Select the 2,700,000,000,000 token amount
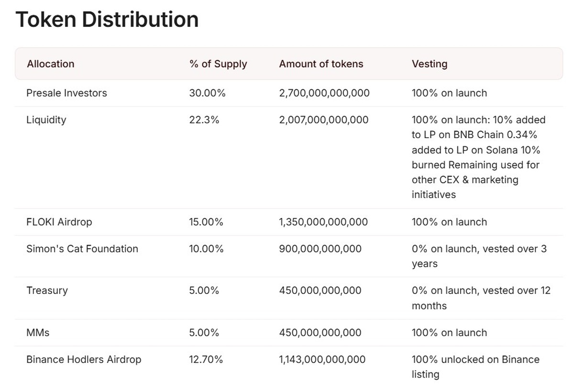 (x=324, y=93)
